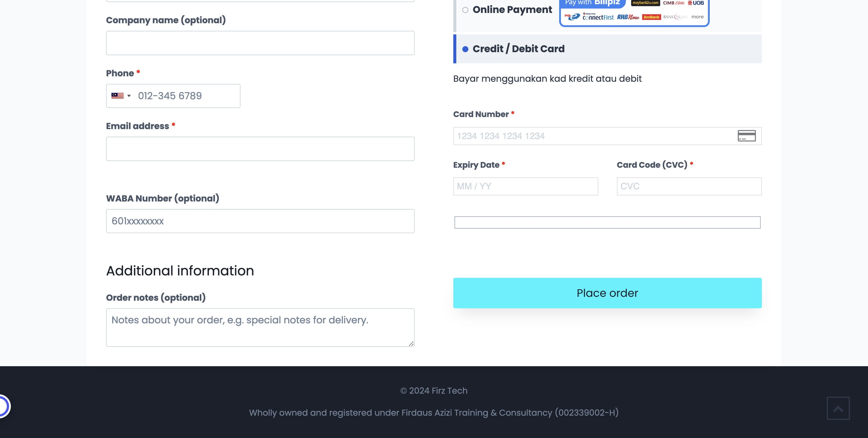Select the Credit / Debit Card radio button
This screenshot has height=438, width=868.
(465, 49)
